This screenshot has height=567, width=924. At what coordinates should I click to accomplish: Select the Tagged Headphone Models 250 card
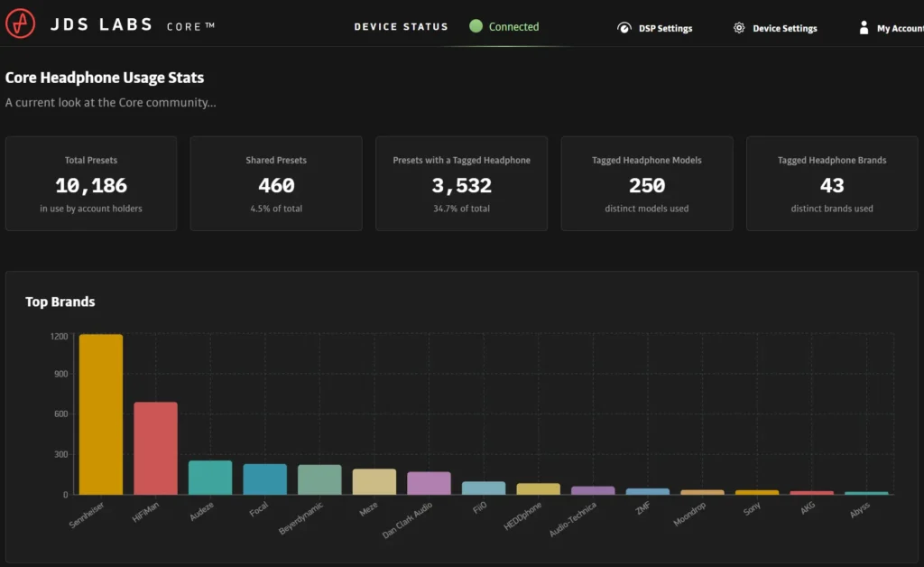point(647,183)
